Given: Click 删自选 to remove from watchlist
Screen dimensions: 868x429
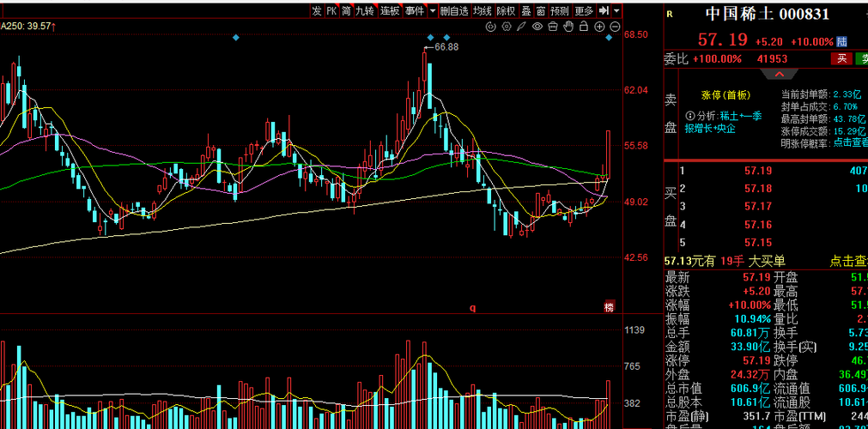Looking at the screenshot, I should pos(454,10).
